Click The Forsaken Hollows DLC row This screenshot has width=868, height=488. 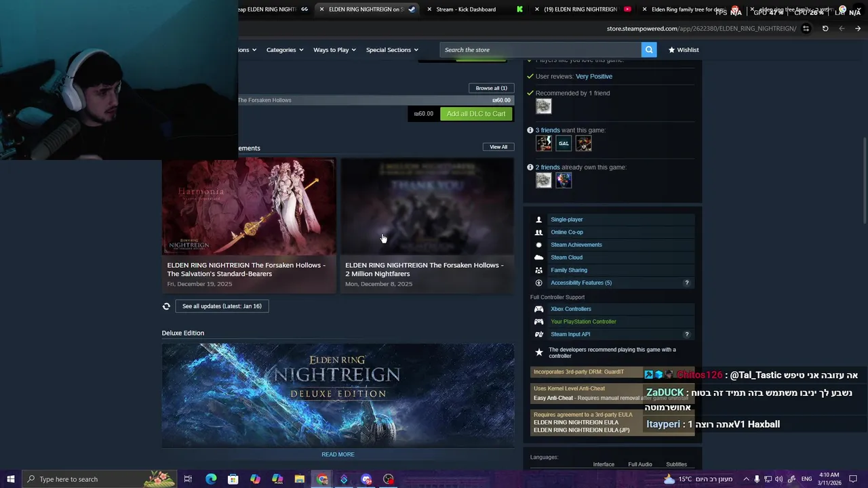[x=375, y=100]
